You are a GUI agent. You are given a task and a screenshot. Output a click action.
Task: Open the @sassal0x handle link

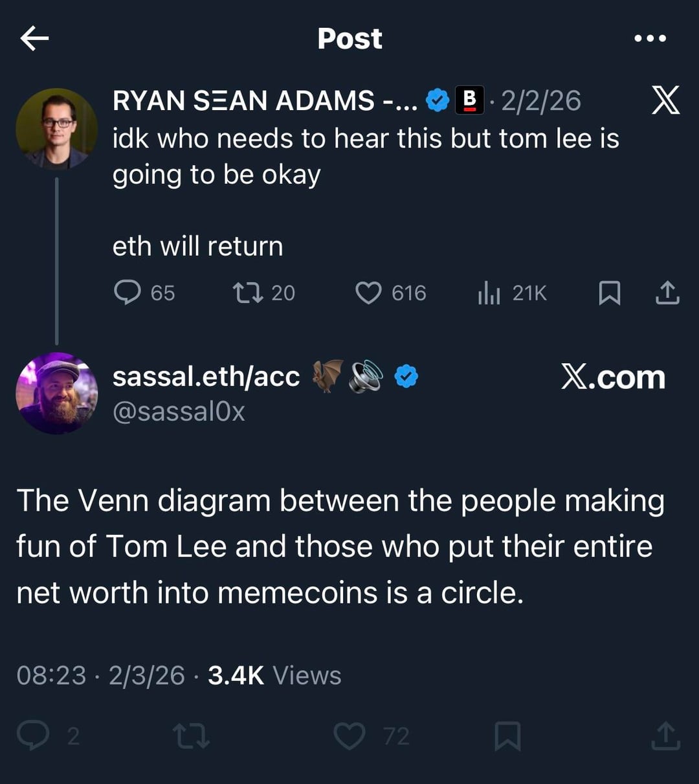(179, 412)
